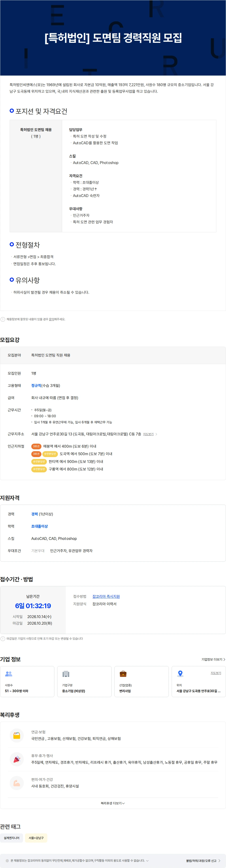Click the 연금·보험 wallet icon
This screenshot has height=868, width=226.
pos(16,735)
